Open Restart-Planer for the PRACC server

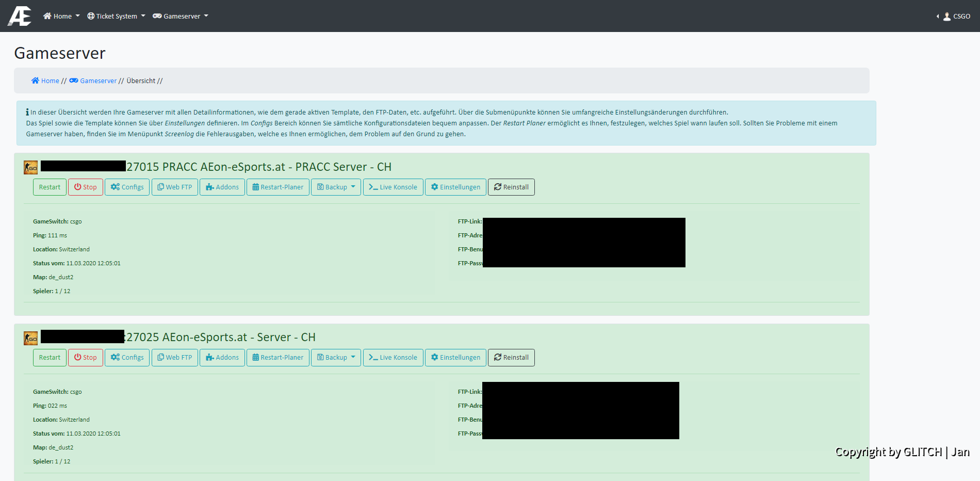(278, 187)
